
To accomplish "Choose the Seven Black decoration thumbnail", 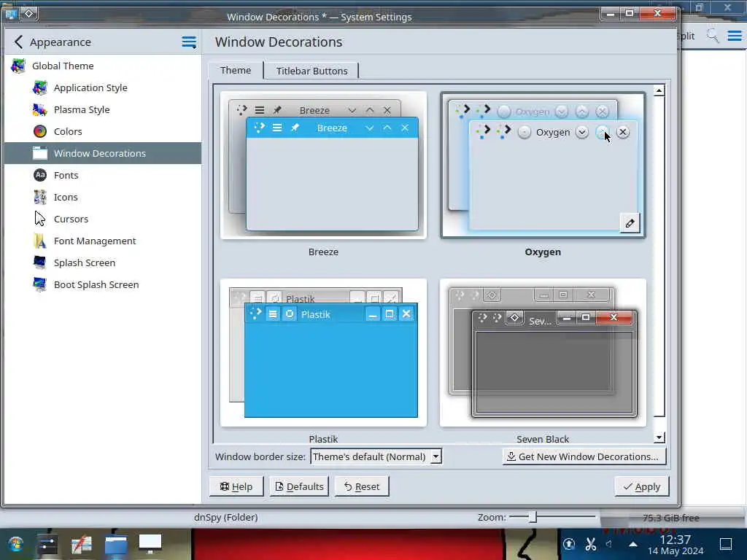I will tap(543, 353).
